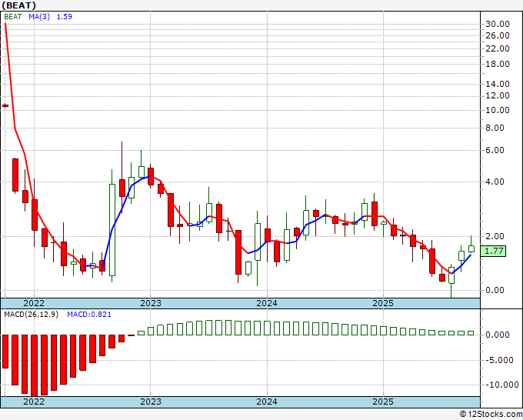This screenshot has width=523, height=420.
Task: Click 2025 on the price chart timeline
Action: pos(383,303)
